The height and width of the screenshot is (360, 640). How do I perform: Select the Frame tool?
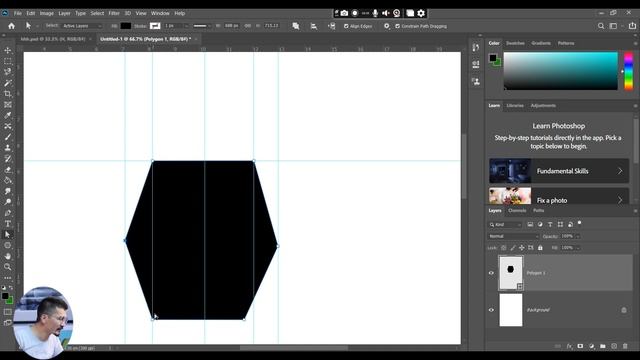[x=8, y=104]
